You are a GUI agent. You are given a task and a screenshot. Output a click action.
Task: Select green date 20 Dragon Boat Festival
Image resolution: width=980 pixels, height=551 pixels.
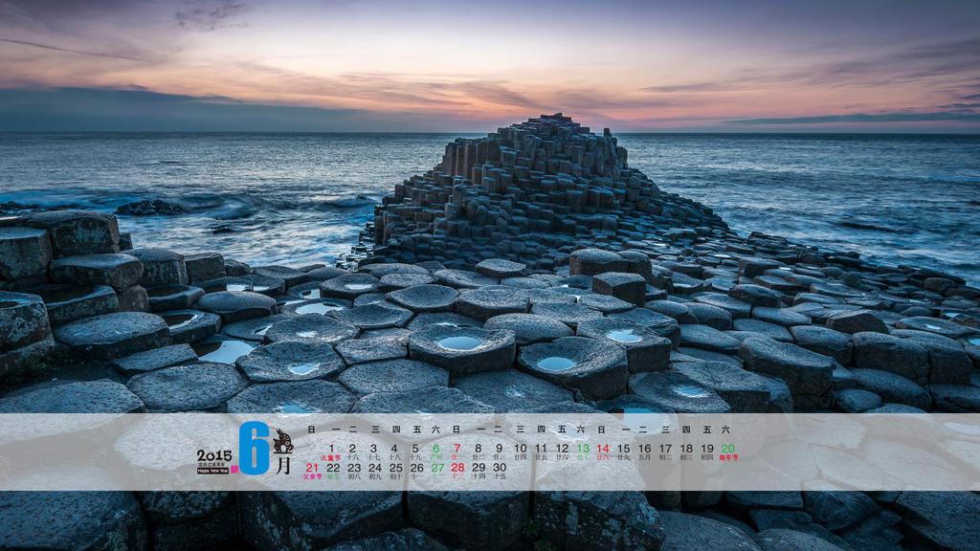pos(728,449)
